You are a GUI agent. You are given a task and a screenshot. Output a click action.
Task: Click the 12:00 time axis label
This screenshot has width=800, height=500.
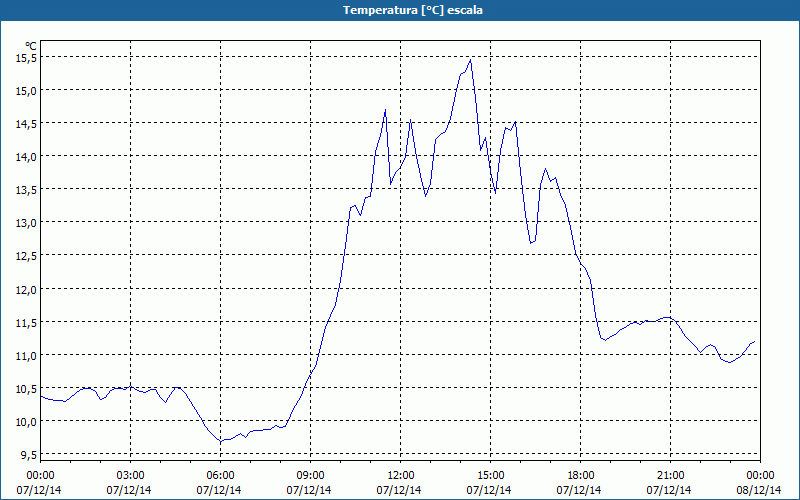point(401,476)
